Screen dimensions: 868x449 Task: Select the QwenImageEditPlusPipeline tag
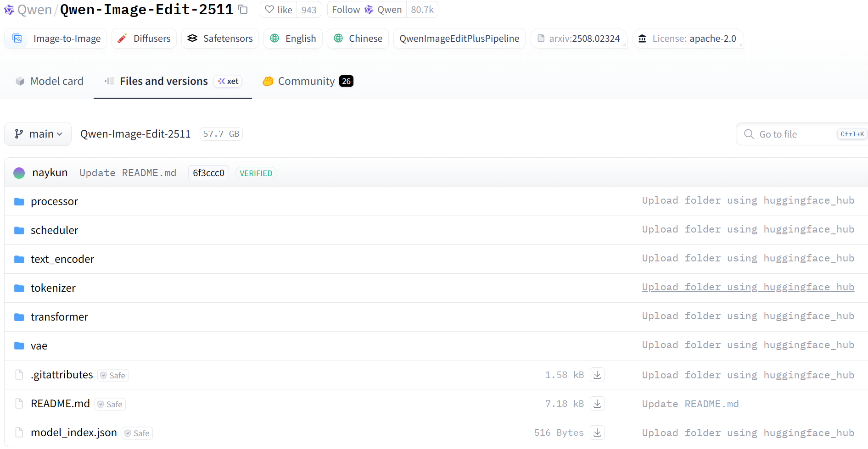click(459, 39)
